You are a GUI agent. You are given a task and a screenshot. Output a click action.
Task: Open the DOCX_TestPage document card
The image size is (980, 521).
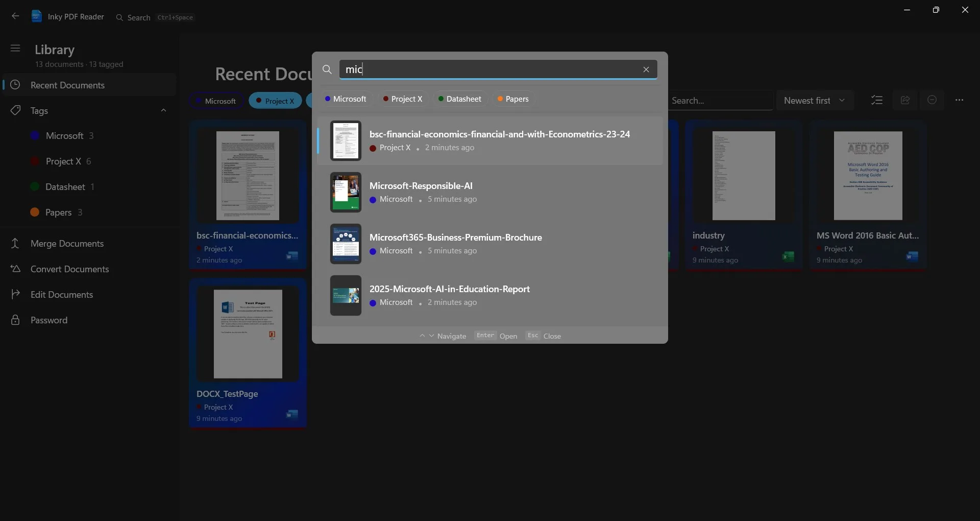pyautogui.click(x=248, y=353)
